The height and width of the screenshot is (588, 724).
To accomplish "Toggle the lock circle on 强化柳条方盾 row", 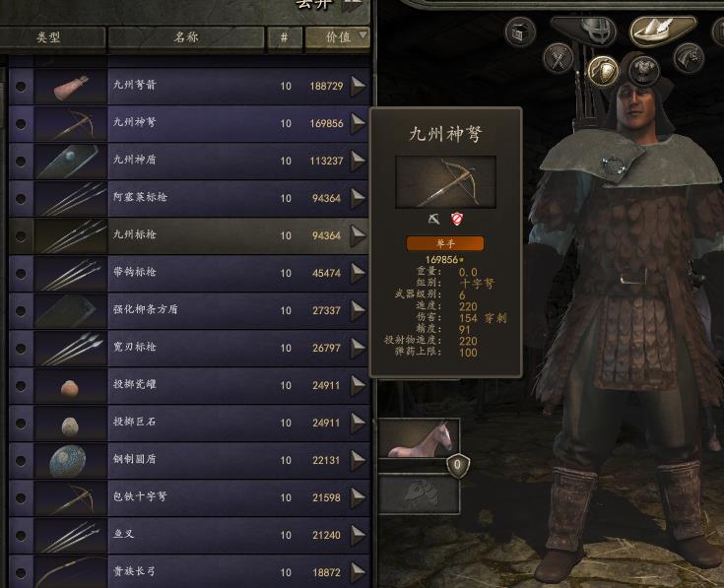I will 21,310.
